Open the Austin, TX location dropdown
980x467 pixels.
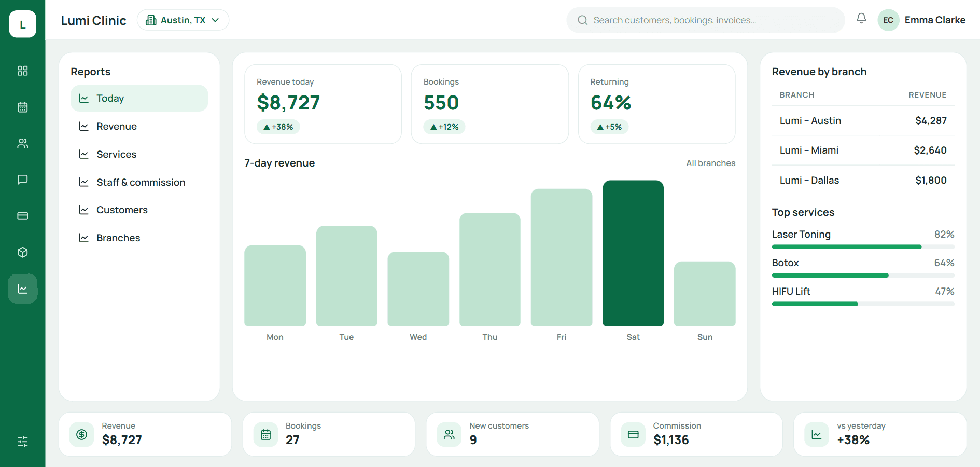pyautogui.click(x=183, y=20)
